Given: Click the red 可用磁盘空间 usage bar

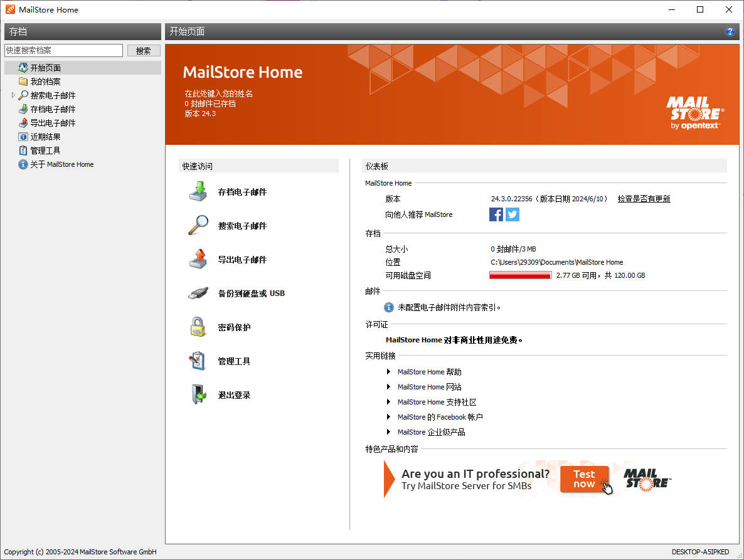Looking at the screenshot, I should tap(521, 275).
